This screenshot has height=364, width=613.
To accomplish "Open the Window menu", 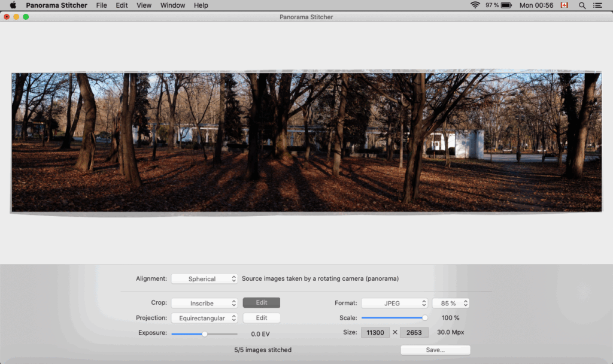I will [x=172, y=5].
